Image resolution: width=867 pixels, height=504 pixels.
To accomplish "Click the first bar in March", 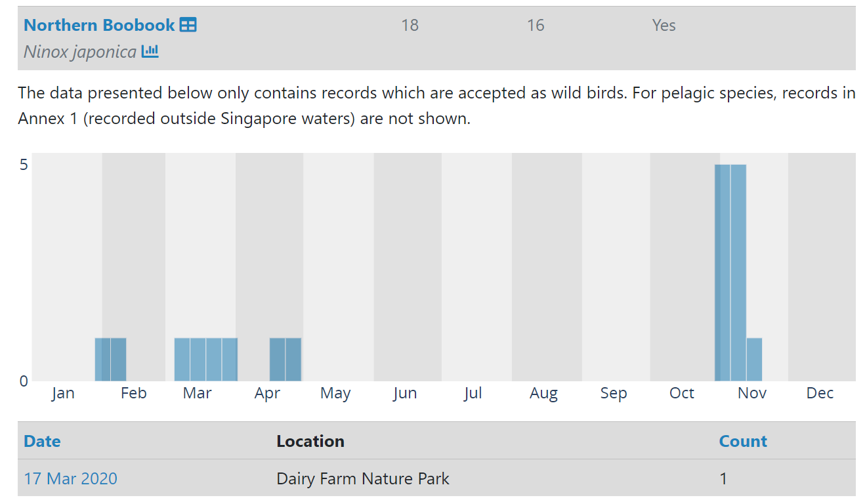I will 182,359.
